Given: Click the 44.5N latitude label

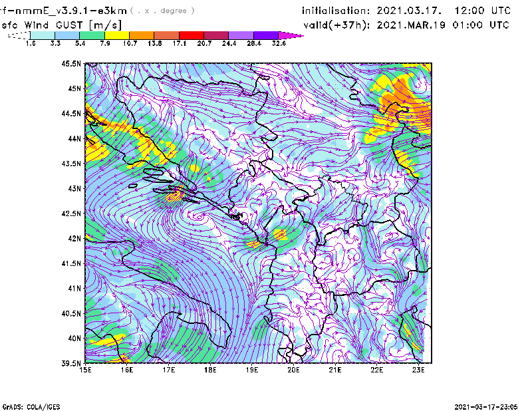Looking at the screenshot, I should pos(71,113).
